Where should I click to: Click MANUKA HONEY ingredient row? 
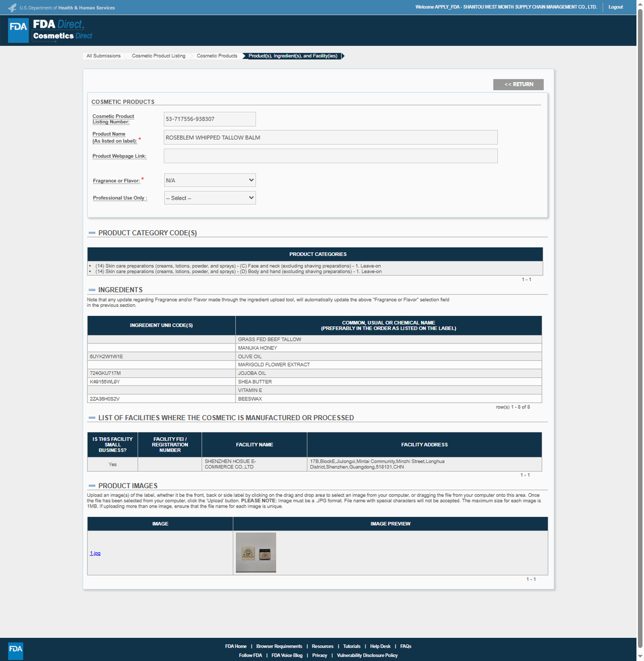[x=314, y=348]
